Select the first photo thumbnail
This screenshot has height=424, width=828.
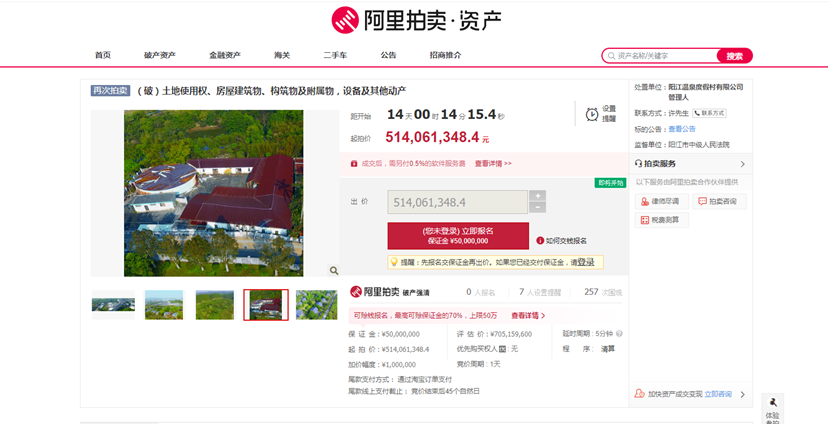113,305
